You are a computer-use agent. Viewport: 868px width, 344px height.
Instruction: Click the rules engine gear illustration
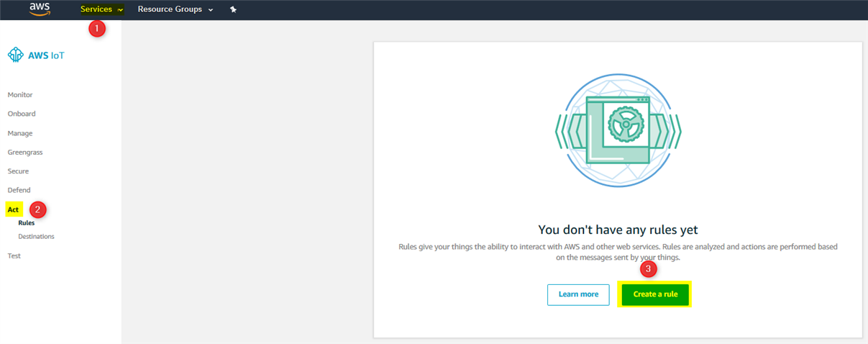618,130
